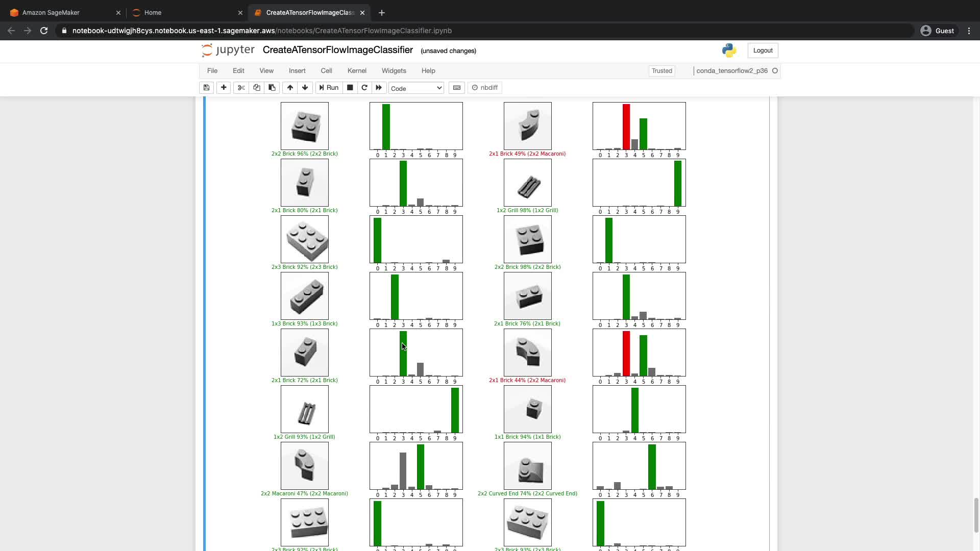Open the cell type Code dropdown
980x551 pixels.
point(416,88)
